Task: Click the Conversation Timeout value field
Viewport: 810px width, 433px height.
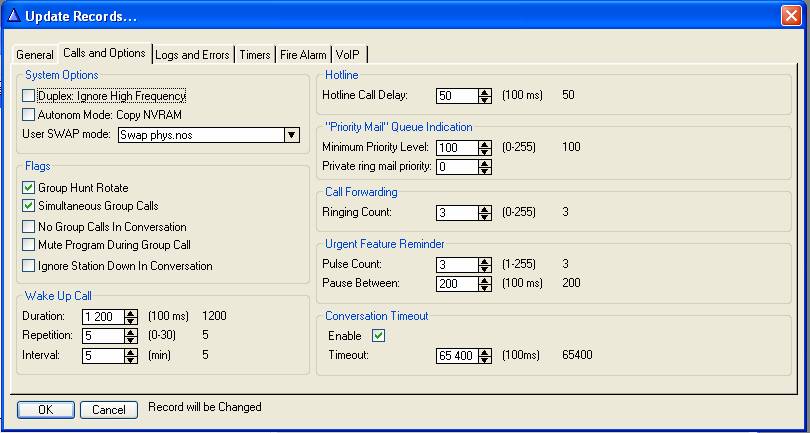Action: [456, 355]
